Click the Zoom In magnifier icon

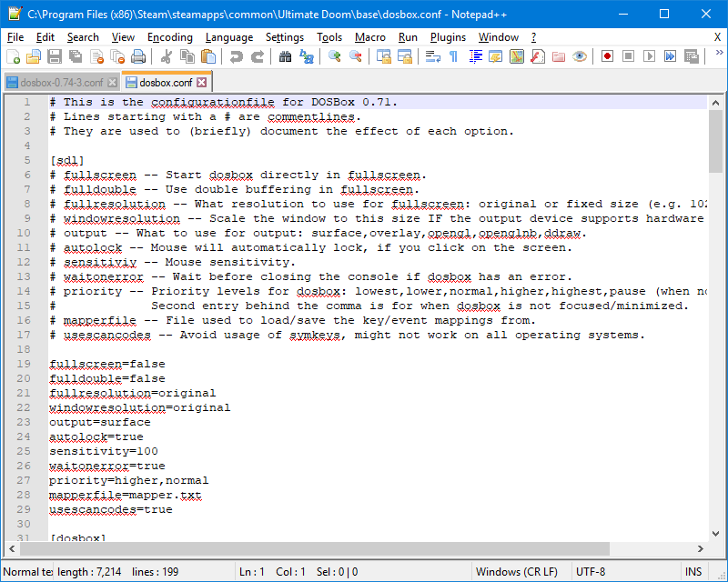[334, 56]
